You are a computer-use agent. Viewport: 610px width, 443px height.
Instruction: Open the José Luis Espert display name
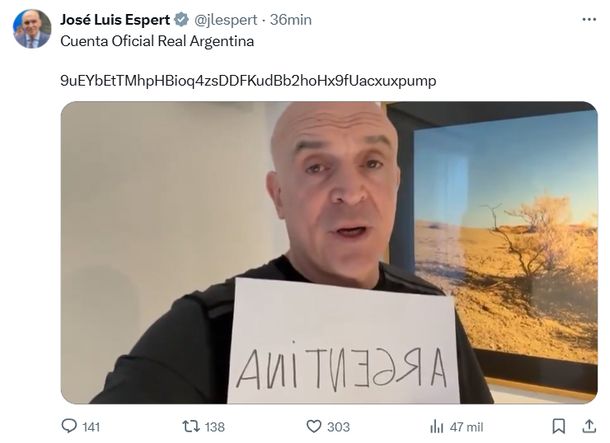[115, 19]
